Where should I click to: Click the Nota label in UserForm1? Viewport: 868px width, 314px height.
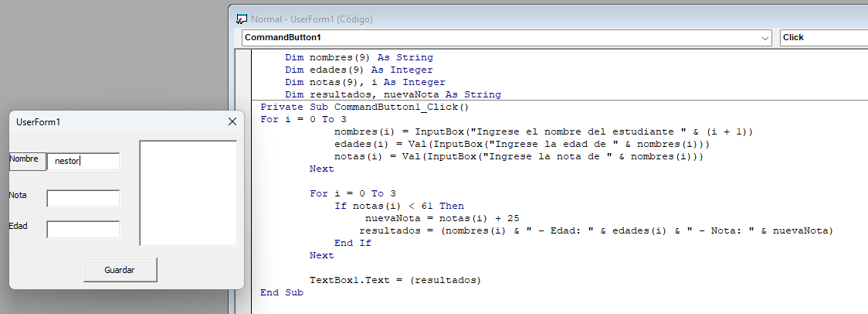(18, 195)
